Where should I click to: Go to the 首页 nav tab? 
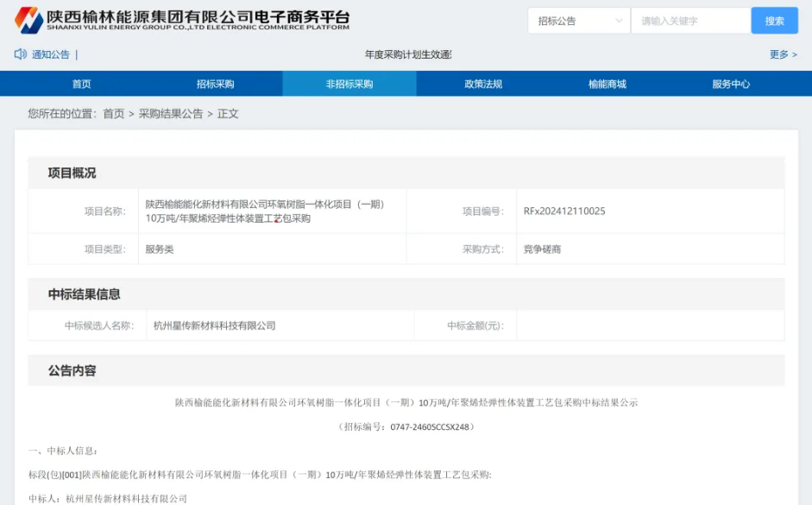(81, 84)
